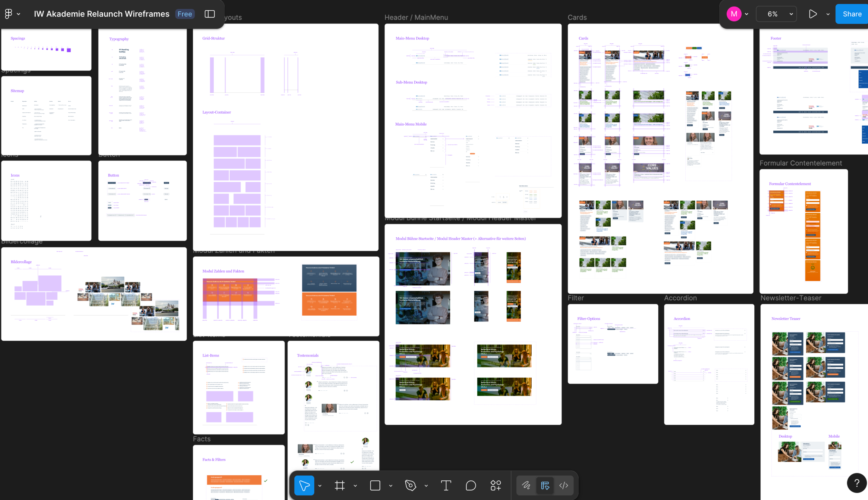Open the Actions and components tool
The image size is (868, 500).
(x=495, y=485)
